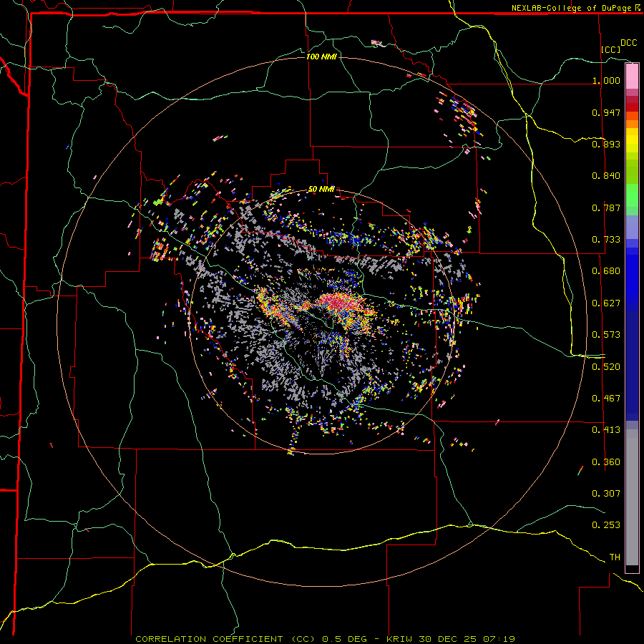Click the 0.520 scale value

click(x=606, y=367)
